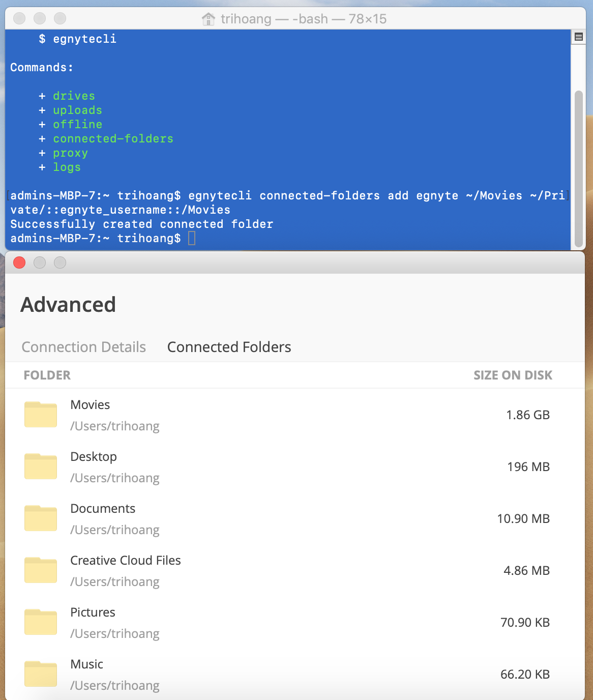Screen dimensions: 593x700
Task: Click the Movies folder icon
Action: 41,414
